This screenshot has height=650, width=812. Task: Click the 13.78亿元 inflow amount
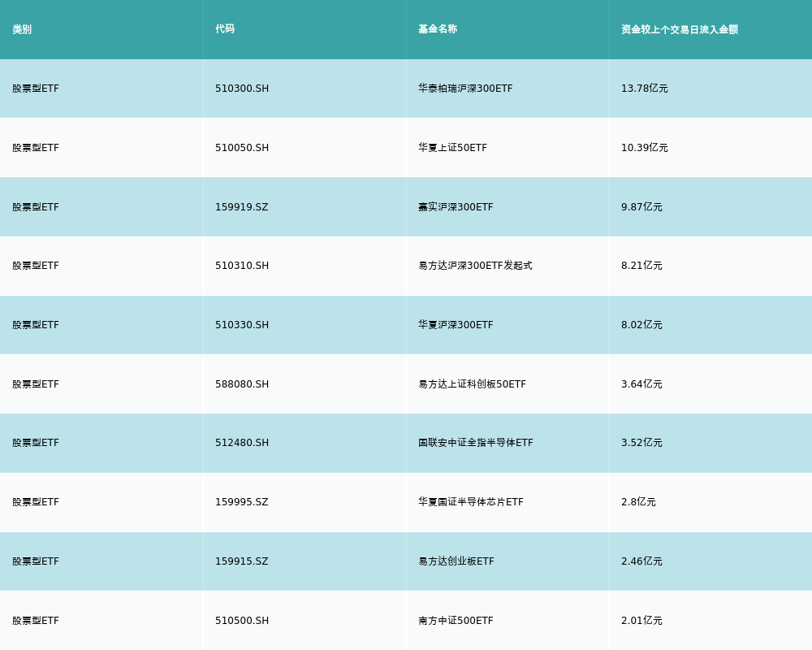(644, 89)
